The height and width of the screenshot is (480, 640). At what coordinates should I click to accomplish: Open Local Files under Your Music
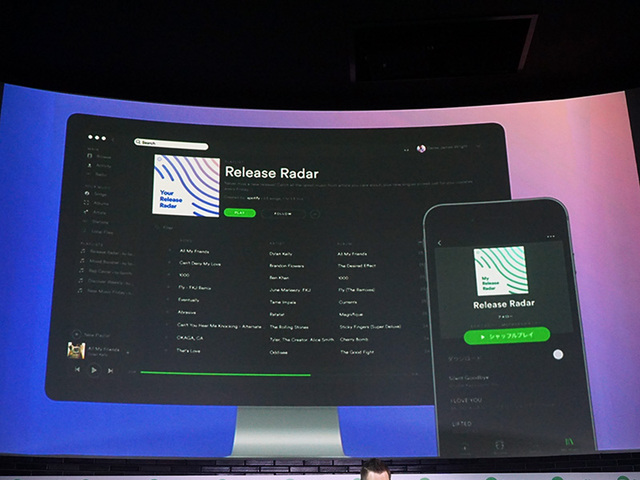tap(98, 232)
